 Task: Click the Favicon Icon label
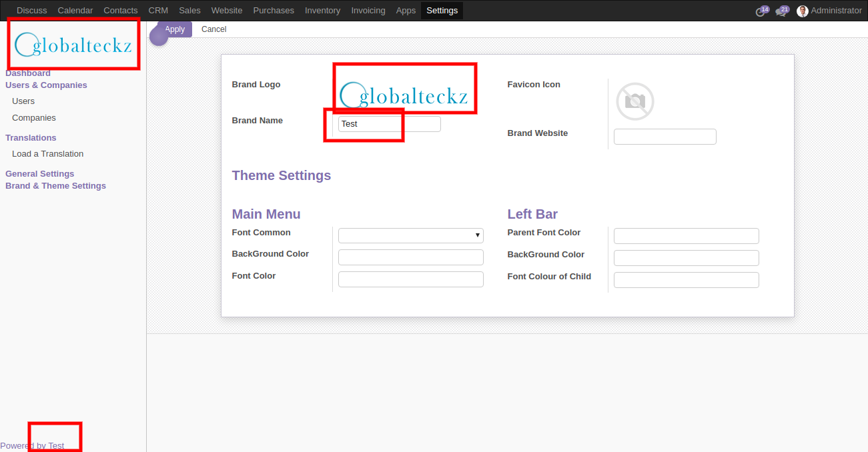pos(534,85)
